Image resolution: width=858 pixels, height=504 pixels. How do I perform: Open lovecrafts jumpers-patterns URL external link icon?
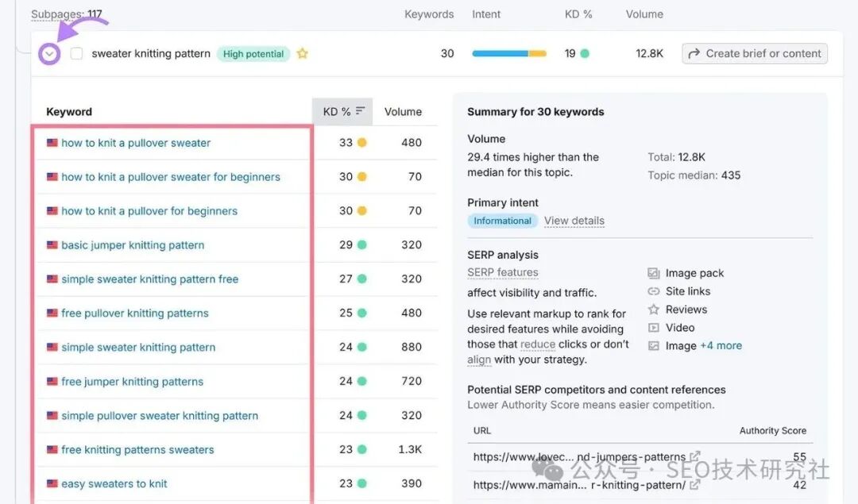pyautogui.click(x=694, y=456)
